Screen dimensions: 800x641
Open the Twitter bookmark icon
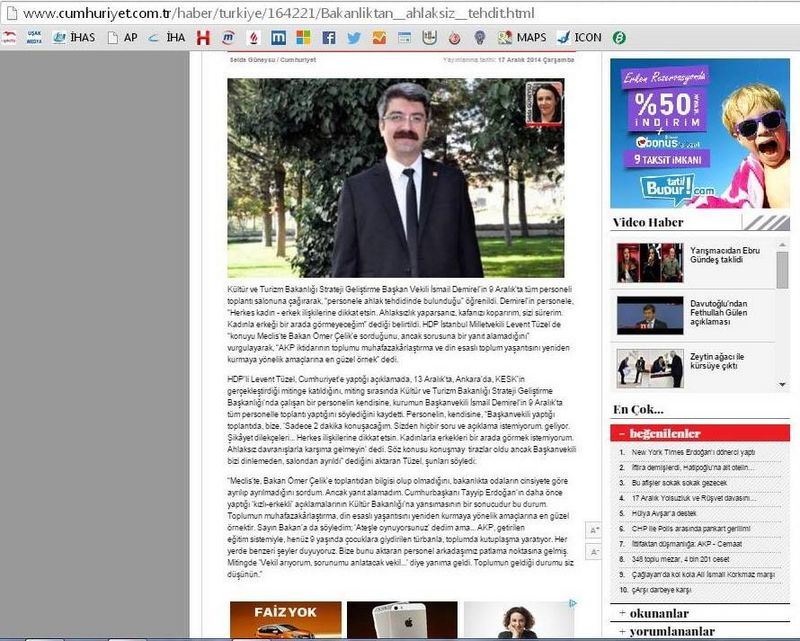[x=354, y=37]
